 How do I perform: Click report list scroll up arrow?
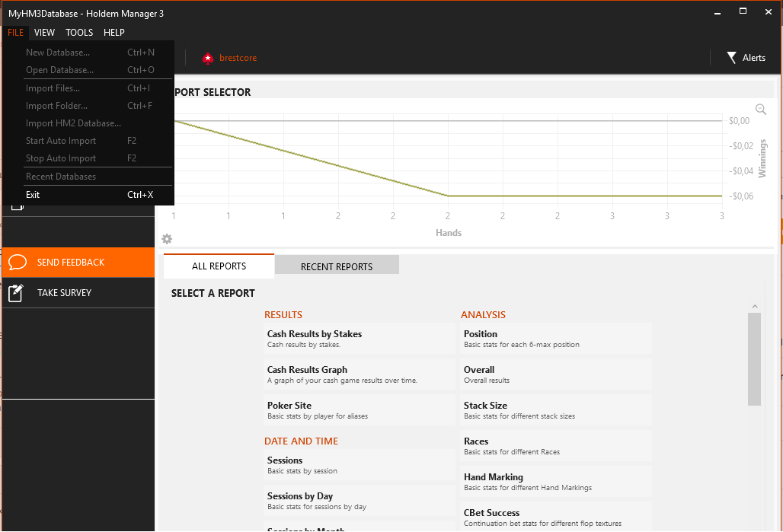[755, 307]
